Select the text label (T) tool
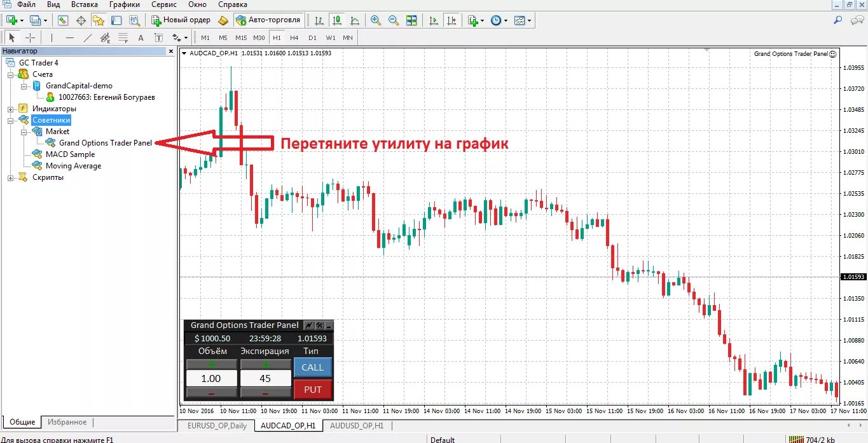 [x=159, y=37]
